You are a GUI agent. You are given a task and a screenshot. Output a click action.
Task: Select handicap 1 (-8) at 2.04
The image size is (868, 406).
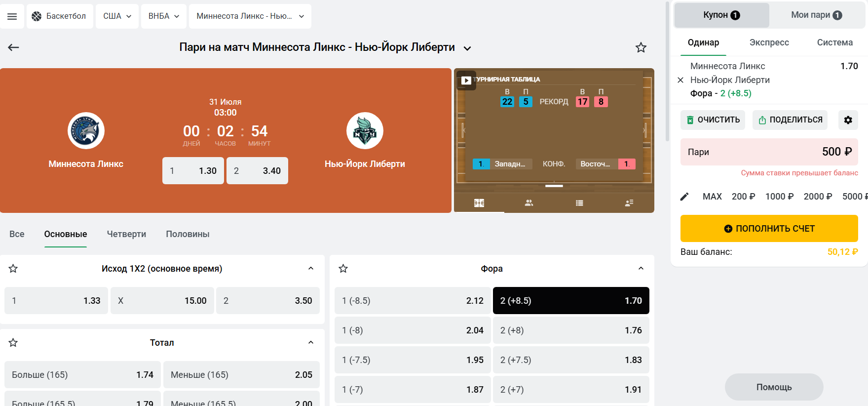click(x=413, y=330)
